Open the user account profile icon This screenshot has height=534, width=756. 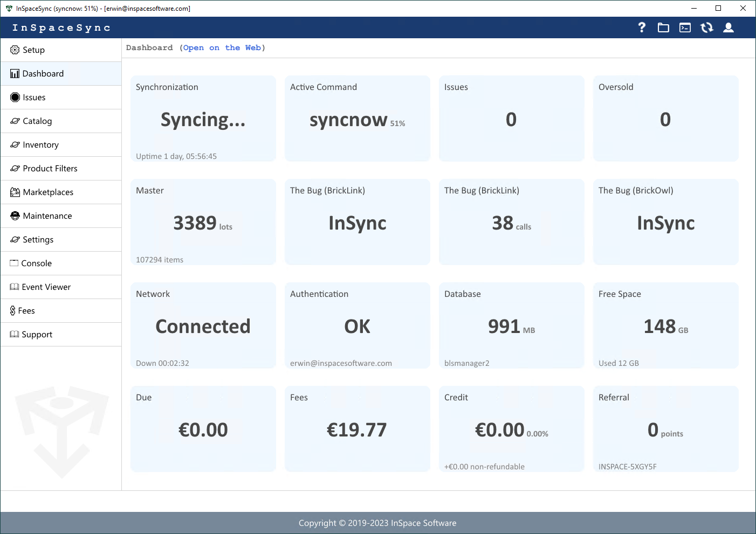point(728,27)
